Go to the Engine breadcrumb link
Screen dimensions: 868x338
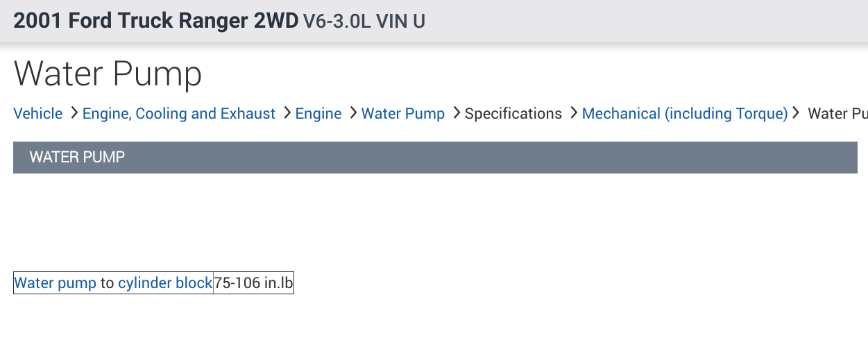(x=318, y=114)
